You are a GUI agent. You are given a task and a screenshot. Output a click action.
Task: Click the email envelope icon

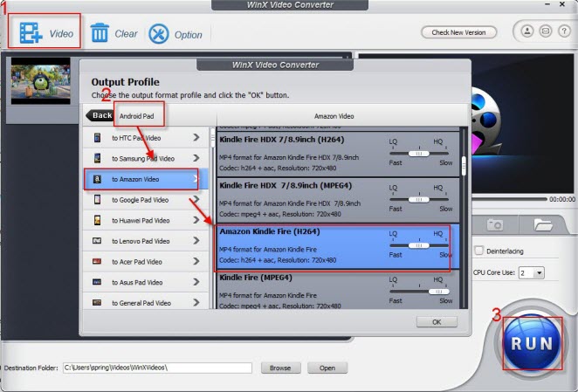click(546, 31)
